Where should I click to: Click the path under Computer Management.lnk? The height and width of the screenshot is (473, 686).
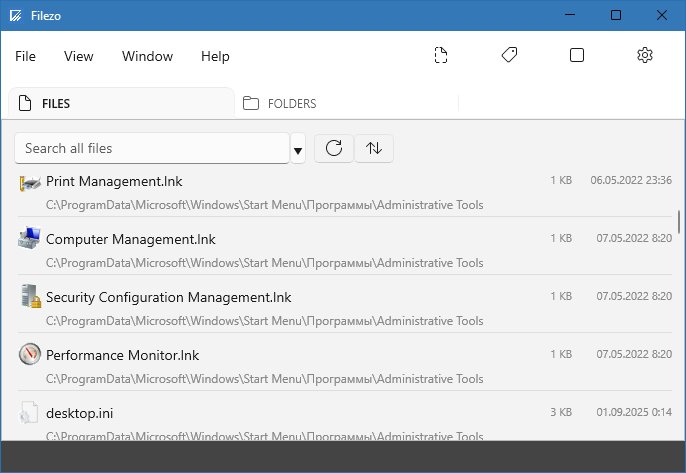coord(265,263)
